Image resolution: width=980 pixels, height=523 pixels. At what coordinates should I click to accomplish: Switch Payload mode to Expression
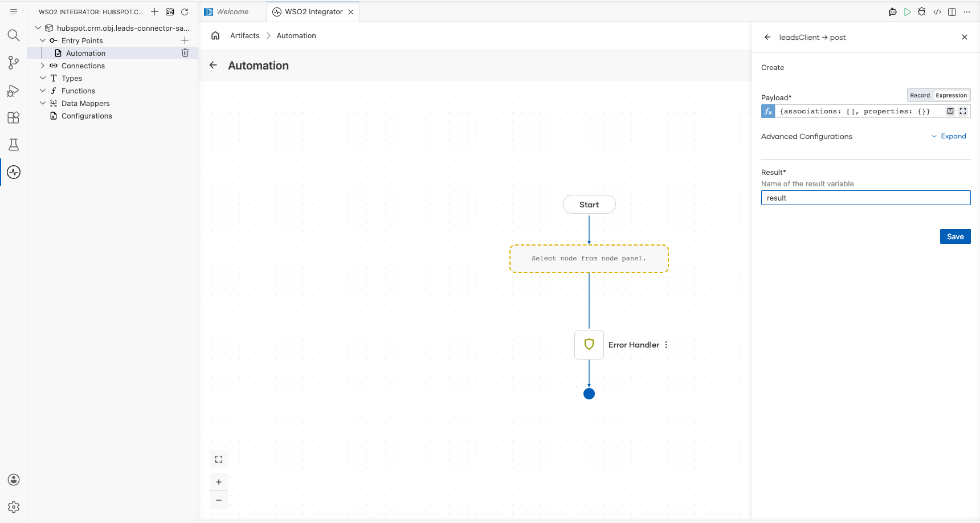[951, 95]
